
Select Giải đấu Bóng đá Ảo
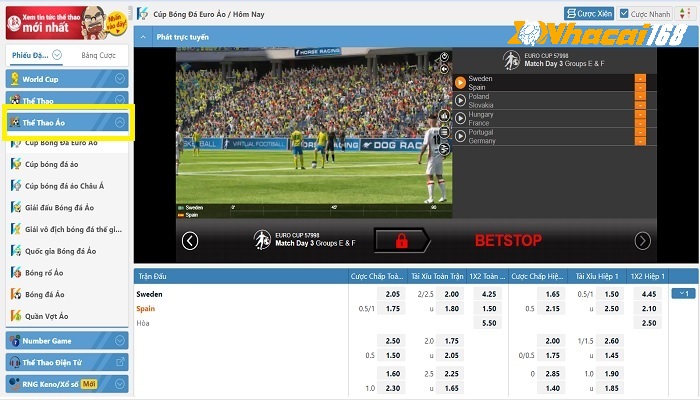point(59,208)
